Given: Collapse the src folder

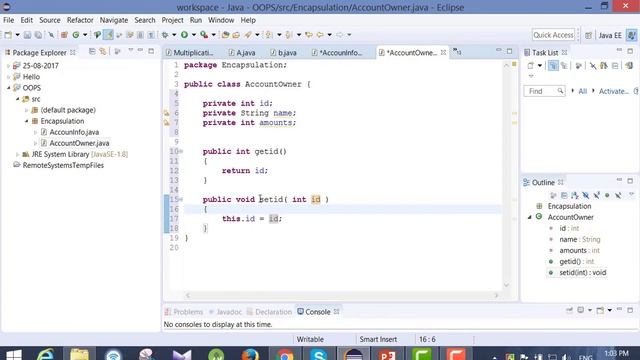Looking at the screenshot, I should 18,99.
